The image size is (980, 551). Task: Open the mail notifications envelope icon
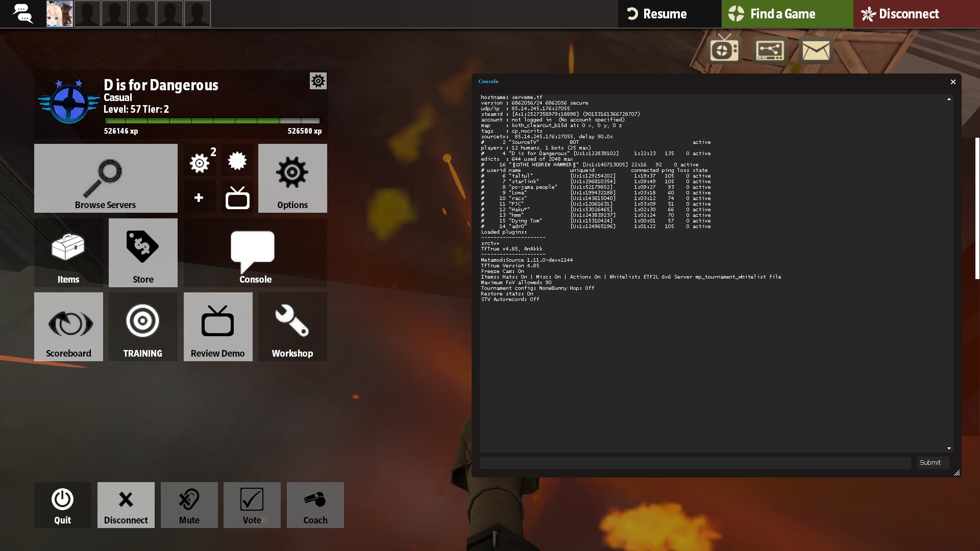coord(816,50)
